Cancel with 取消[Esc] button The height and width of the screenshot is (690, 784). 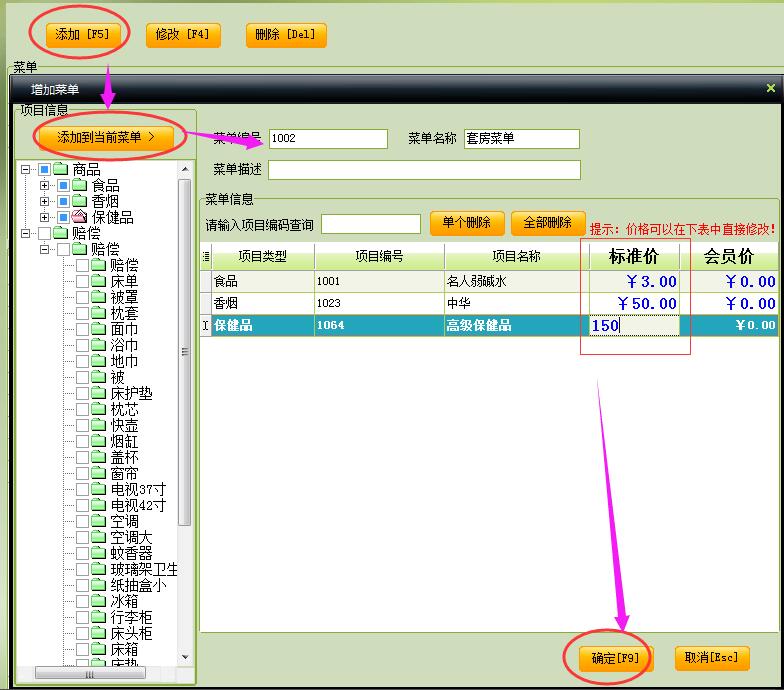pos(712,658)
